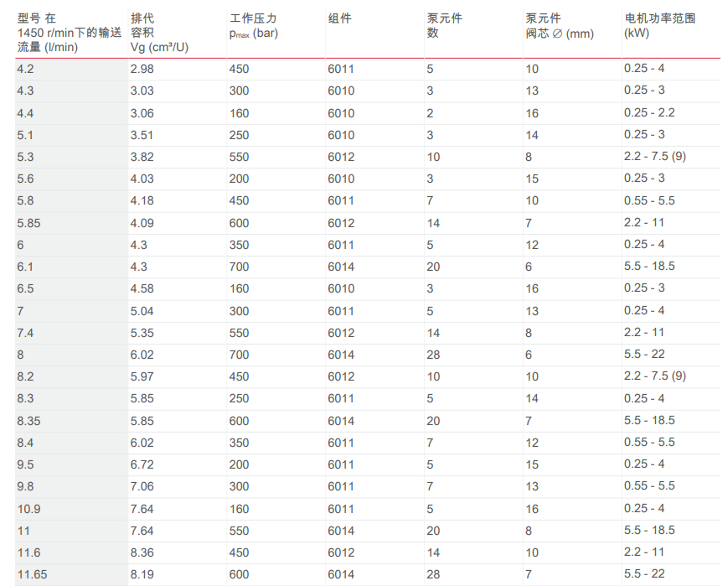The image size is (728, 586).
Task: Click pressure 700 in the 6.1 row
Action: [239, 267]
